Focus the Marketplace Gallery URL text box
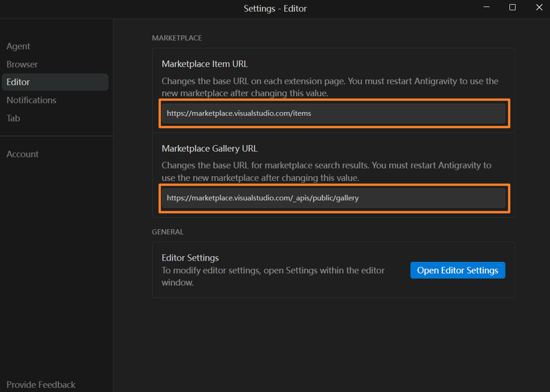Screen dimensions: 550x392 point(333,198)
